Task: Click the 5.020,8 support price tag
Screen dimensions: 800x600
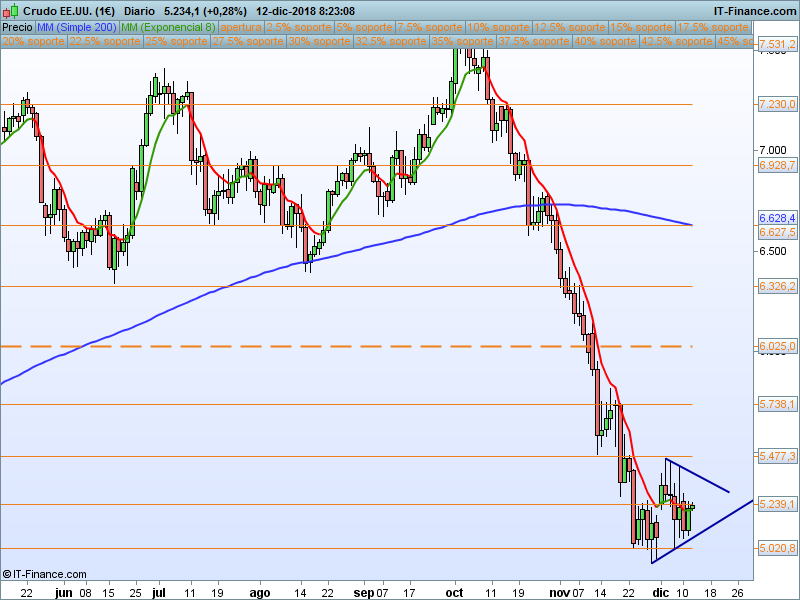Action: (777, 548)
